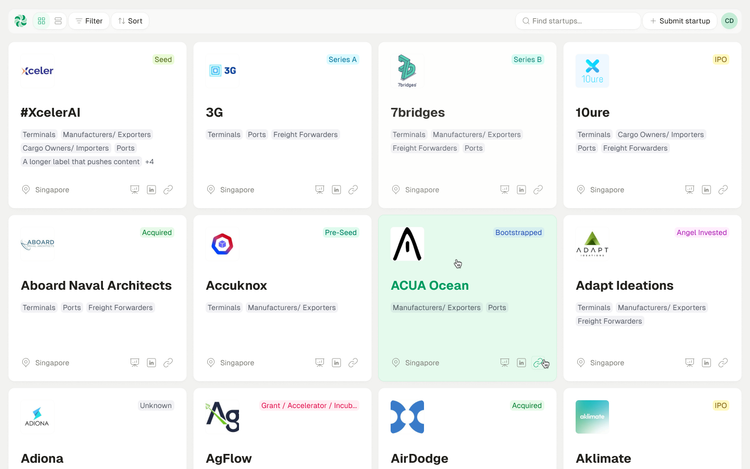
Task: Click the AirDodge logo thumbnail
Action: point(407,417)
